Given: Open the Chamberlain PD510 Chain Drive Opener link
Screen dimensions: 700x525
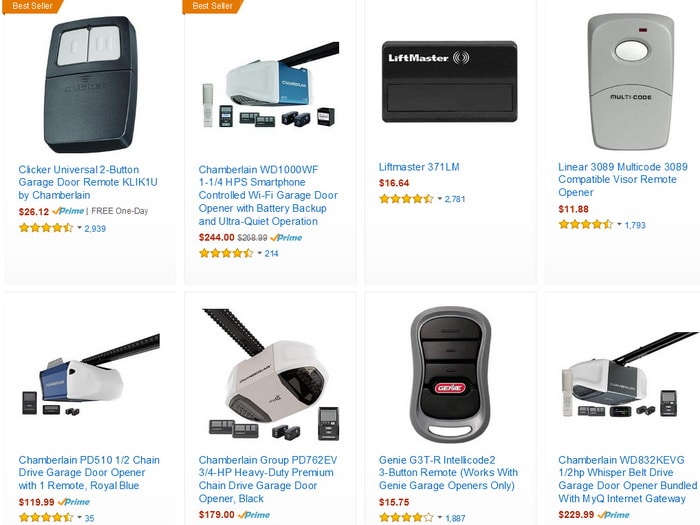Looking at the screenshot, I should coord(89,472).
